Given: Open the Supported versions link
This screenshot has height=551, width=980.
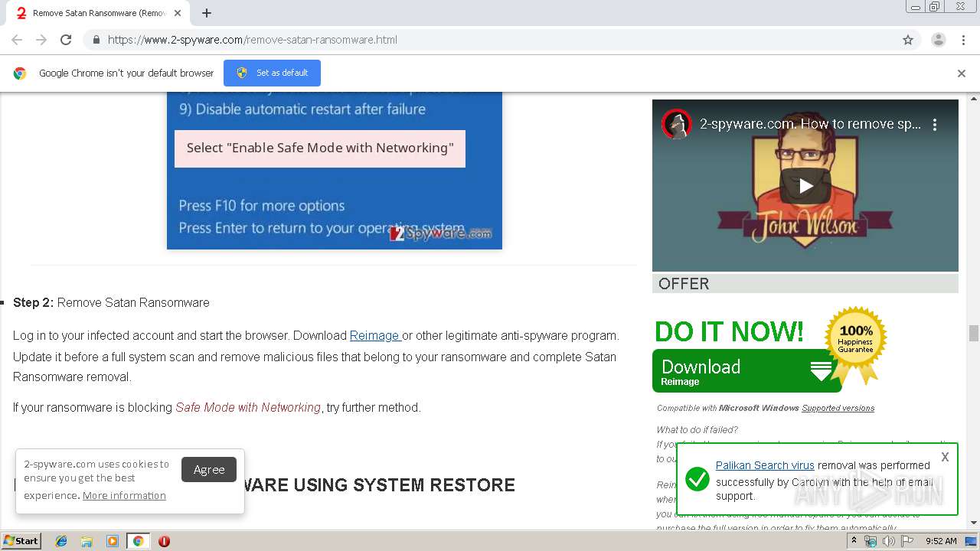Looking at the screenshot, I should click(838, 408).
